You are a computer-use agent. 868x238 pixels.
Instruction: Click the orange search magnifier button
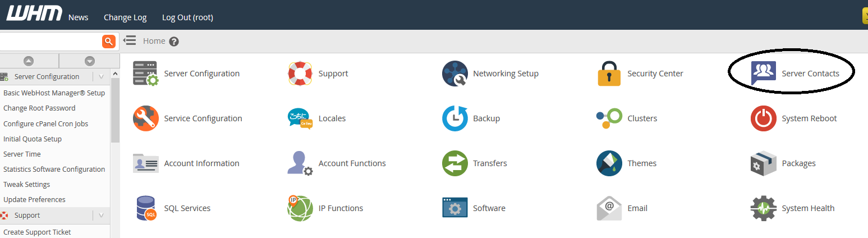[x=109, y=41]
